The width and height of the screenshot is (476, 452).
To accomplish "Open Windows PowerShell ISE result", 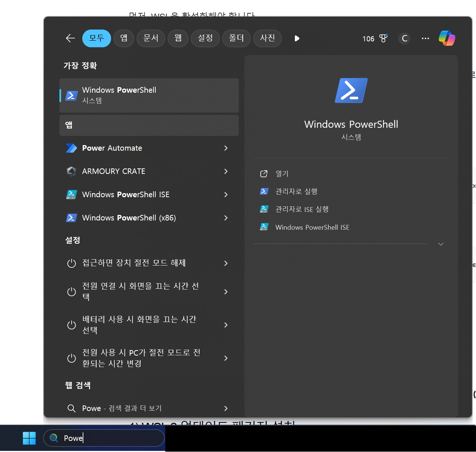I will point(149,195).
